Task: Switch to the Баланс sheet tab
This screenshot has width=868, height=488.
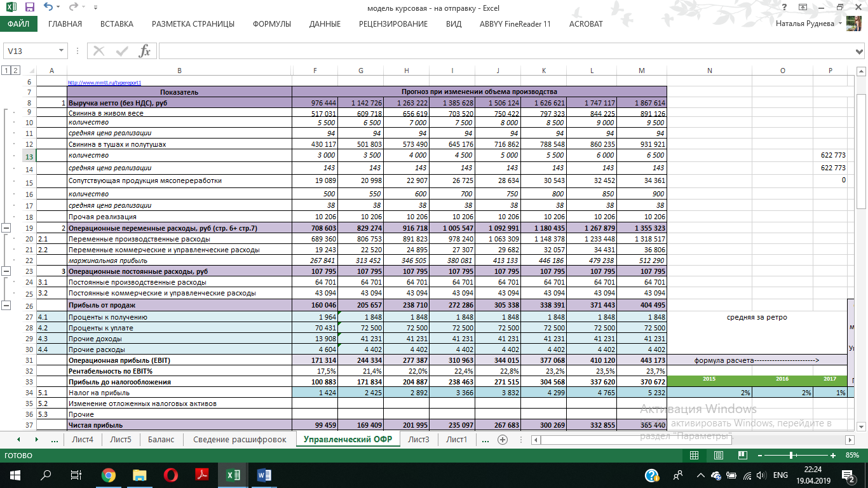Action: (x=161, y=440)
